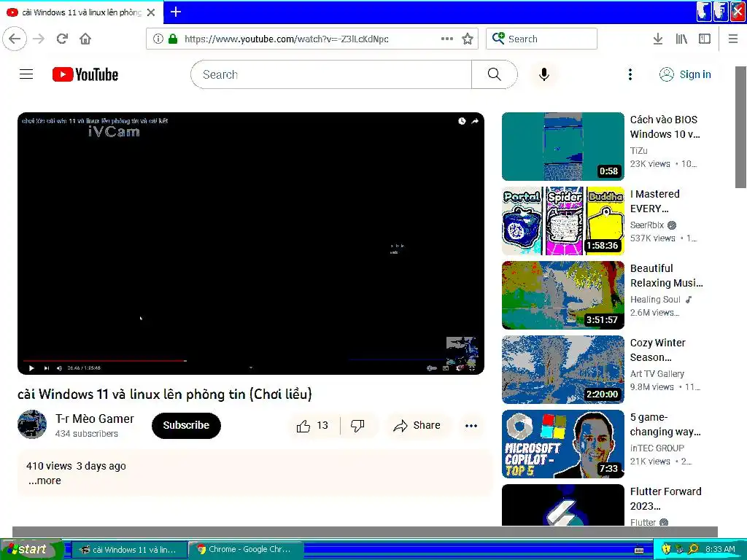Open the Firefox downloads arrow icon
Screen dimensions: 747x560
[657, 39]
